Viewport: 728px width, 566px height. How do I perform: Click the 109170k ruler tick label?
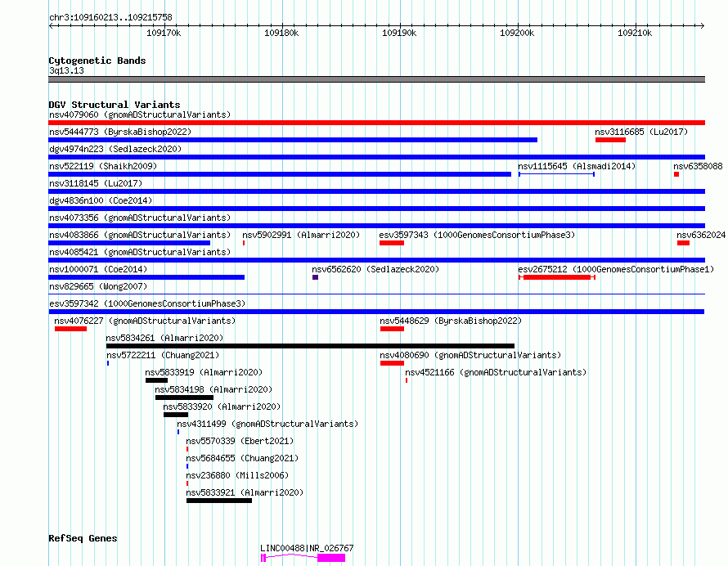click(164, 33)
